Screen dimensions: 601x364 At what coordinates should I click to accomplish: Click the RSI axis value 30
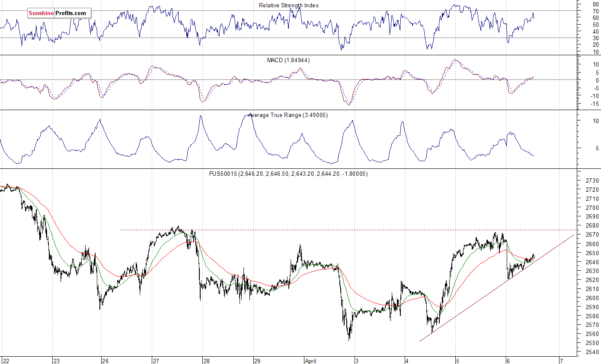tap(596, 38)
